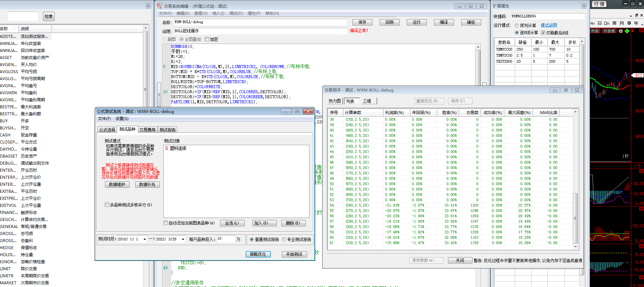644x287 pixels.
Task: Click the 编译 button in editor
Action: click(444, 22)
